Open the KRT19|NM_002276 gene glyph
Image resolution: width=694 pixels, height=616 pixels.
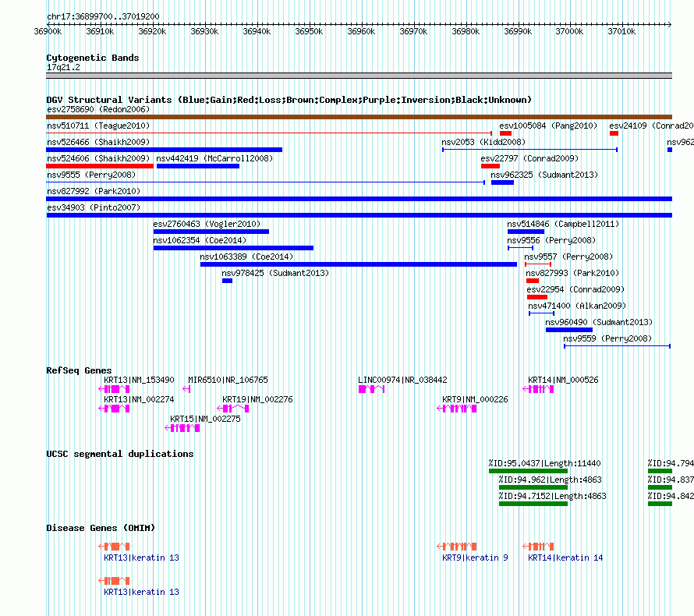233,409
